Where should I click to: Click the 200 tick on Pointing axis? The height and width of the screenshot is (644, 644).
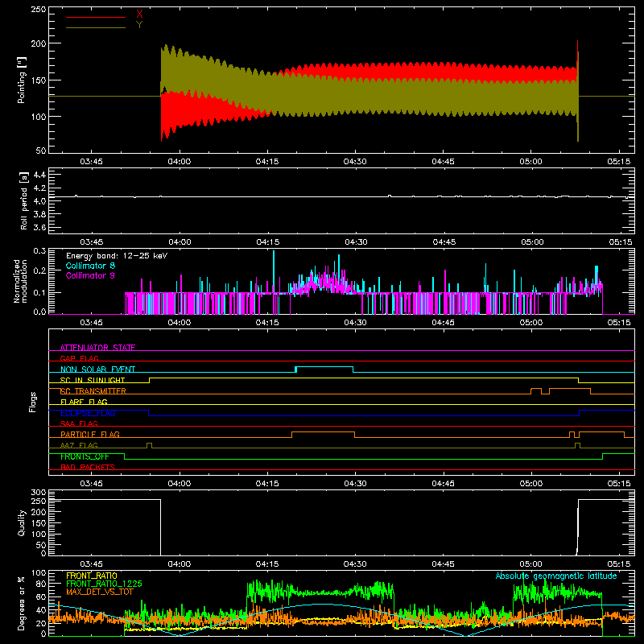(39, 43)
